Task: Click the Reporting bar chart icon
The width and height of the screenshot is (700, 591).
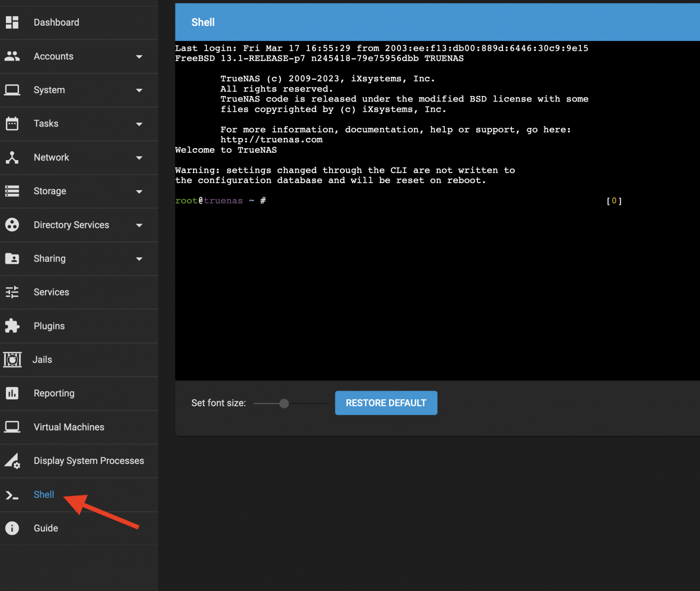Action: coord(12,393)
